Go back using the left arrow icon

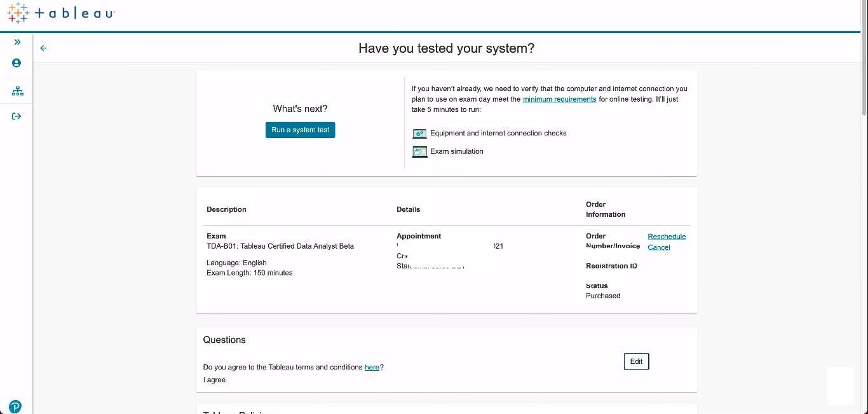tap(43, 48)
